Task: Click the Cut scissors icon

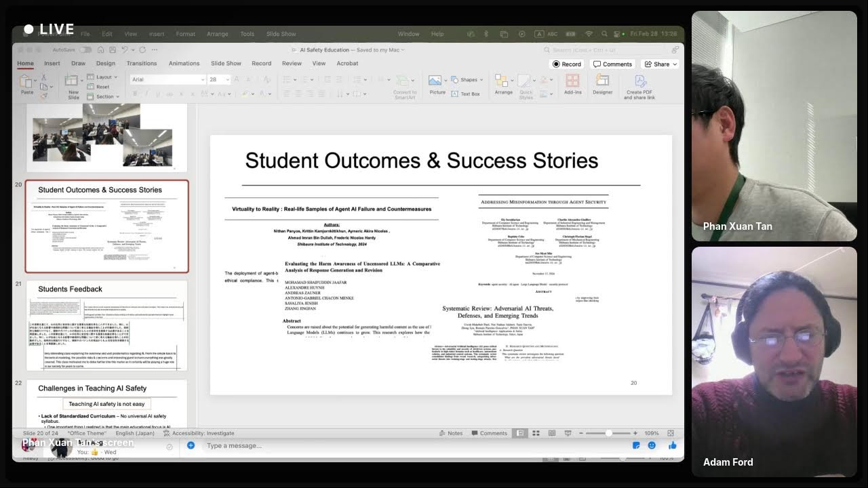Action: [x=43, y=78]
